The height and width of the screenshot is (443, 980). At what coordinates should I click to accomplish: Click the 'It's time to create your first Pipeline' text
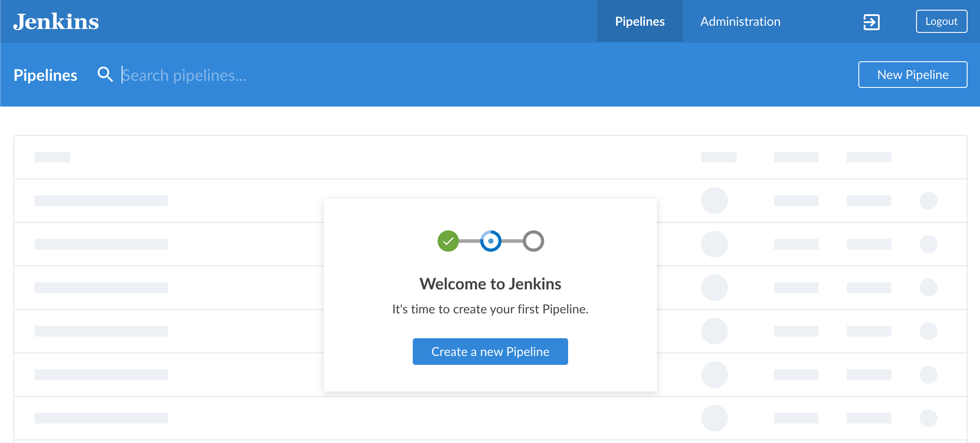click(x=490, y=309)
